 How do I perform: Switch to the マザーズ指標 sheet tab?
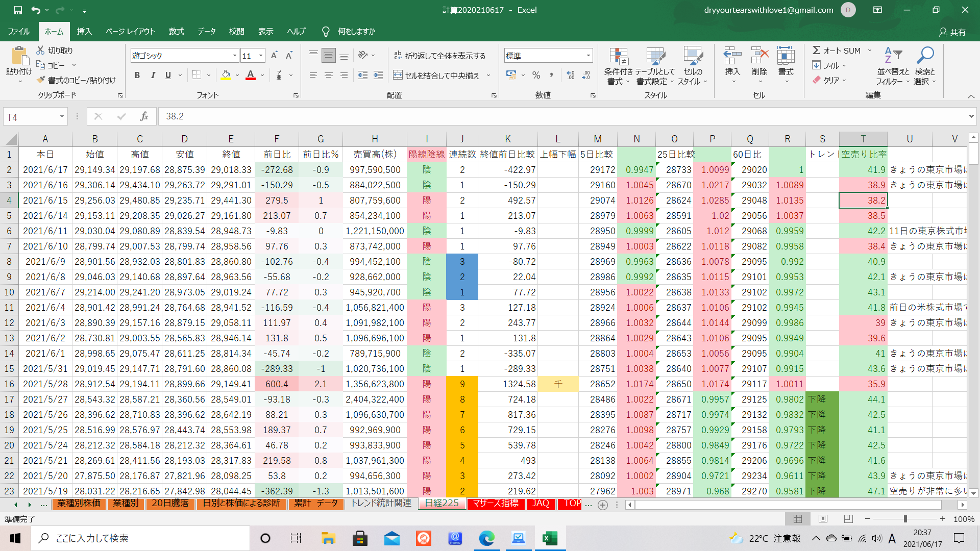click(x=495, y=504)
